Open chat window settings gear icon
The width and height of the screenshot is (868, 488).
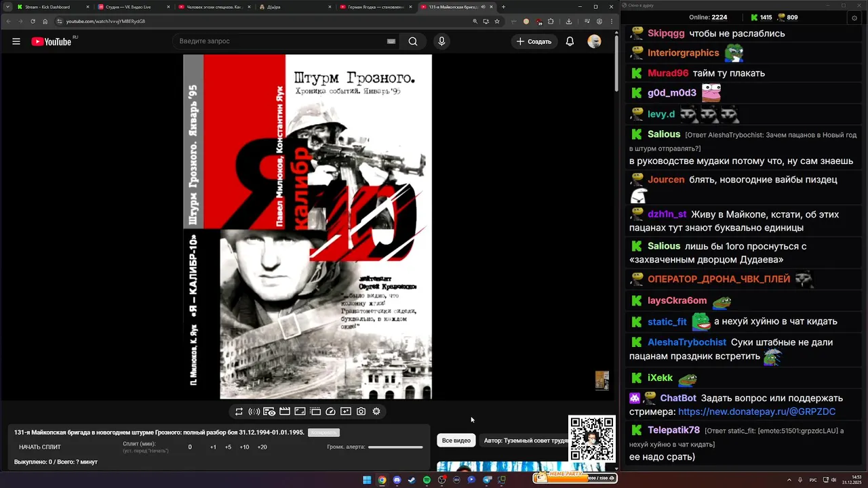[x=854, y=18]
